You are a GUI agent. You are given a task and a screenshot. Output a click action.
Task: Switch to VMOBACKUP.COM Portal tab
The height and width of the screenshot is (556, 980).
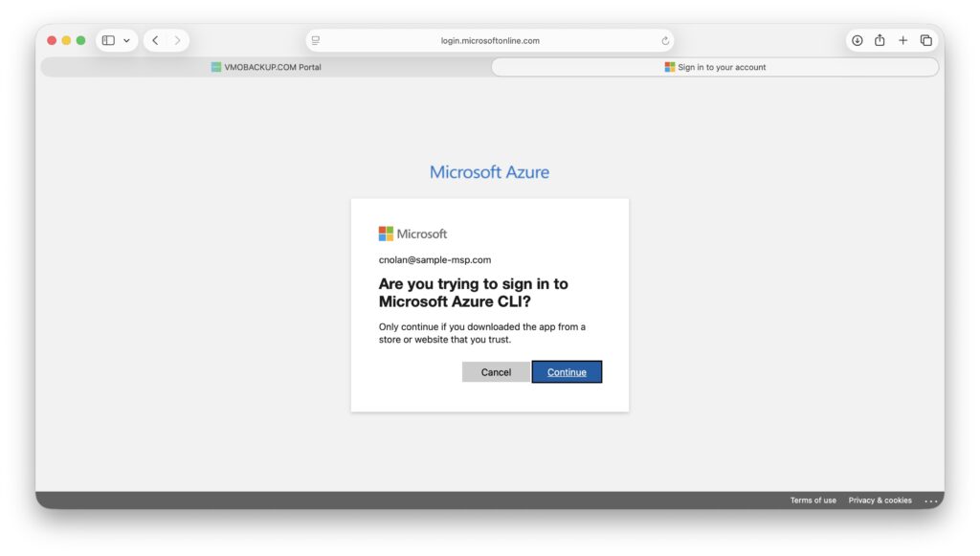point(266,67)
